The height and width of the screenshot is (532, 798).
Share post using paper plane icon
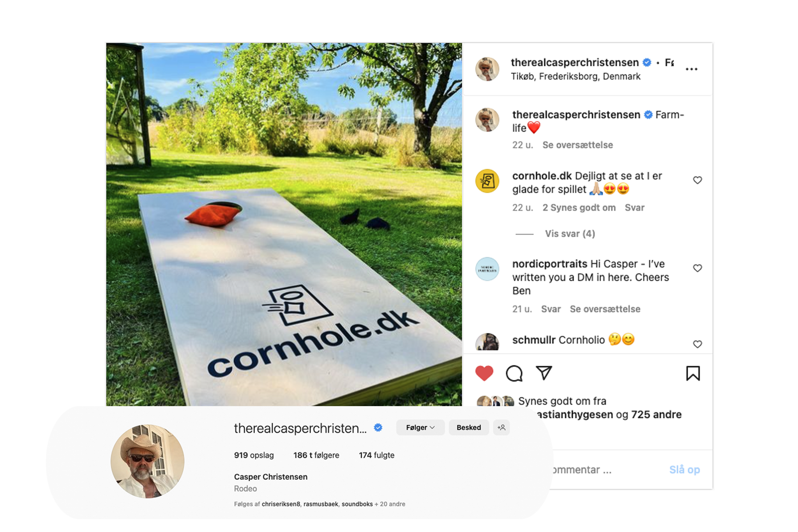544,373
